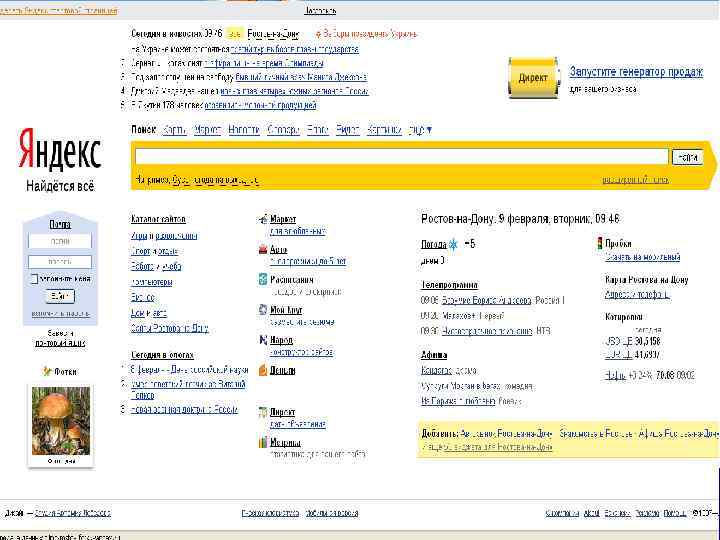Click the Погода weather link
720x540 pixels.
pos(433,244)
